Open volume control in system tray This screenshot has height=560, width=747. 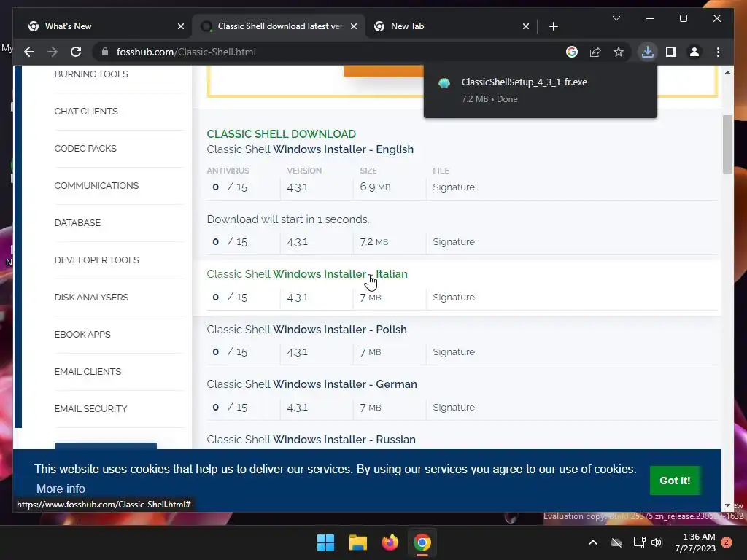point(657,542)
